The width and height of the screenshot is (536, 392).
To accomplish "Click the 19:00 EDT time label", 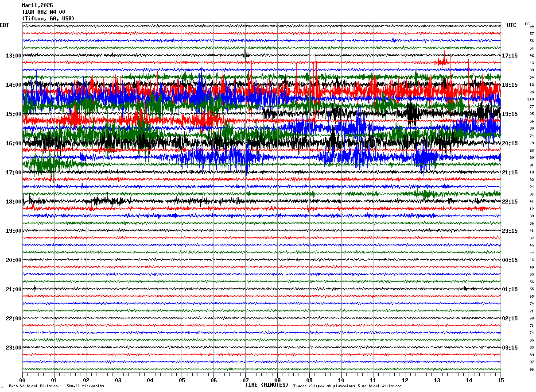I will click(x=13, y=231).
